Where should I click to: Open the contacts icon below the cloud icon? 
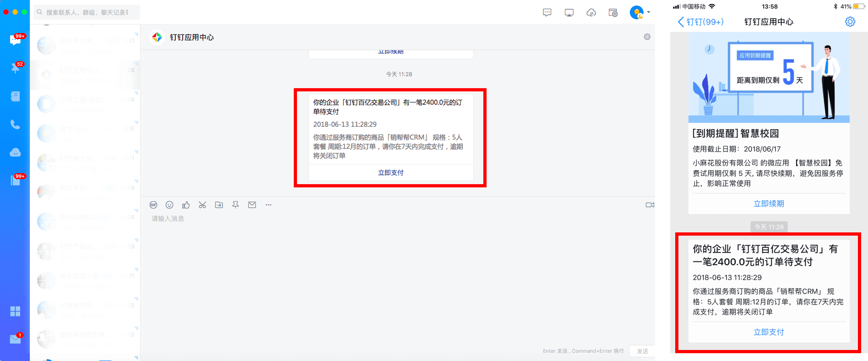coord(15,180)
